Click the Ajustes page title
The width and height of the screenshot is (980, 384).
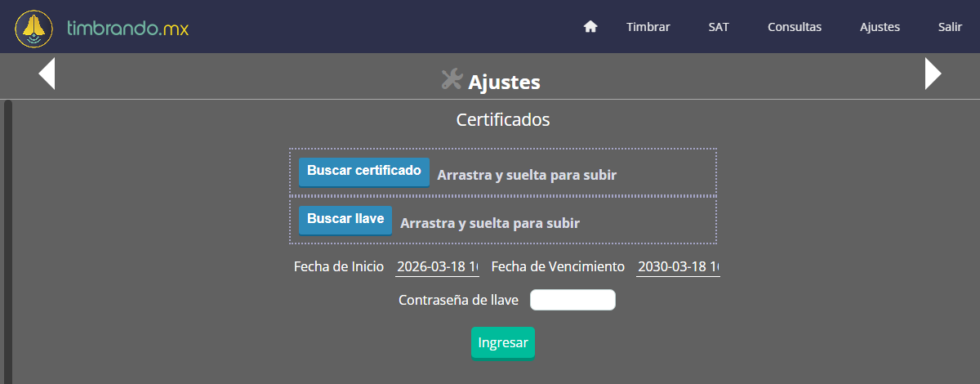504,82
